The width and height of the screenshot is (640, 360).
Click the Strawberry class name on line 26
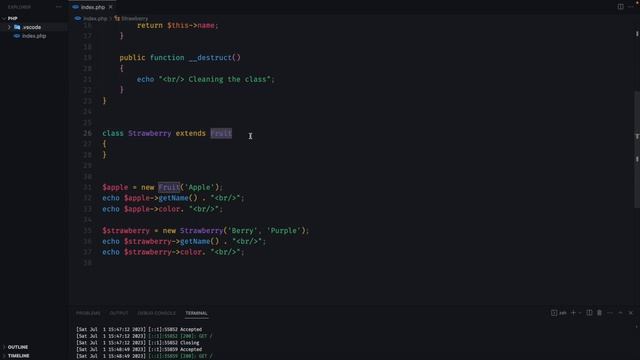pyautogui.click(x=149, y=133)
